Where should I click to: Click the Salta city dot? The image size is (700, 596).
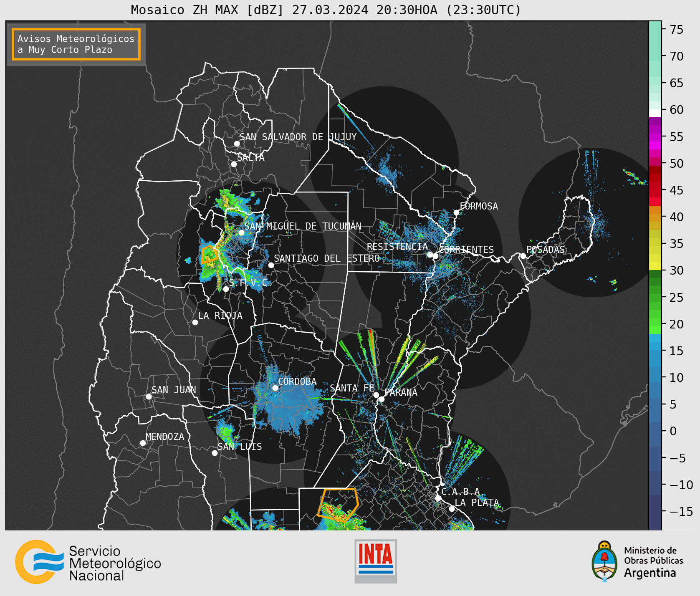[234, 164]
